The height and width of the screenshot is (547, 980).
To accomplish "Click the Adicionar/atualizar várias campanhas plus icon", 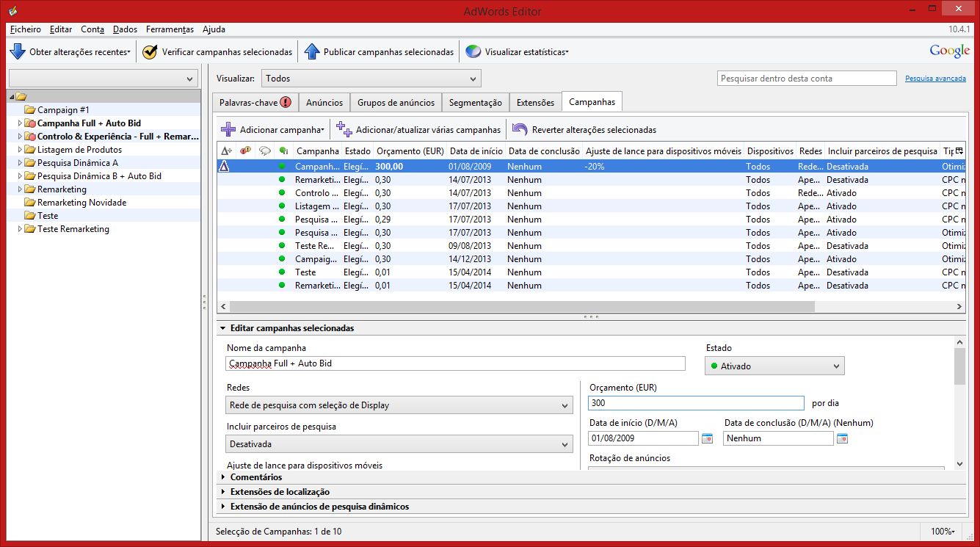I will pos(344,130).
